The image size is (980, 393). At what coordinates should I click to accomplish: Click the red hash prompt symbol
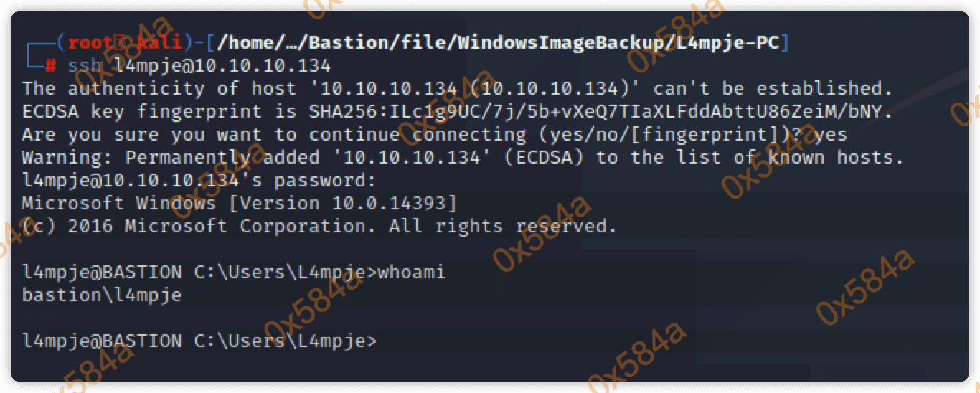[50, 66]
